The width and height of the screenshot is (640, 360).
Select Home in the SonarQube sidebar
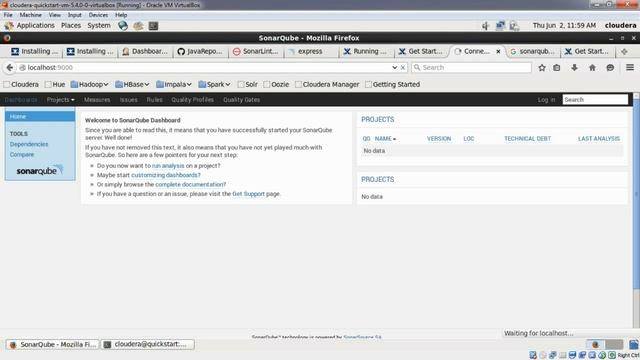pos(40,117)
